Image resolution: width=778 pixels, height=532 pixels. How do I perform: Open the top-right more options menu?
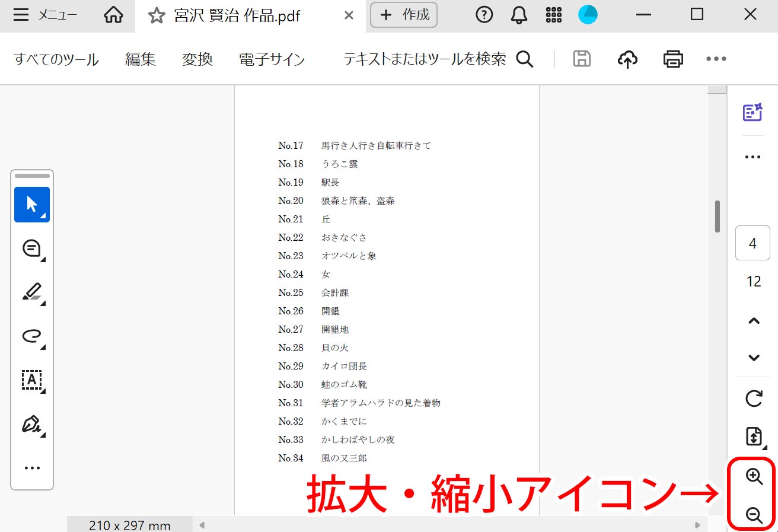tap(716, 59)
